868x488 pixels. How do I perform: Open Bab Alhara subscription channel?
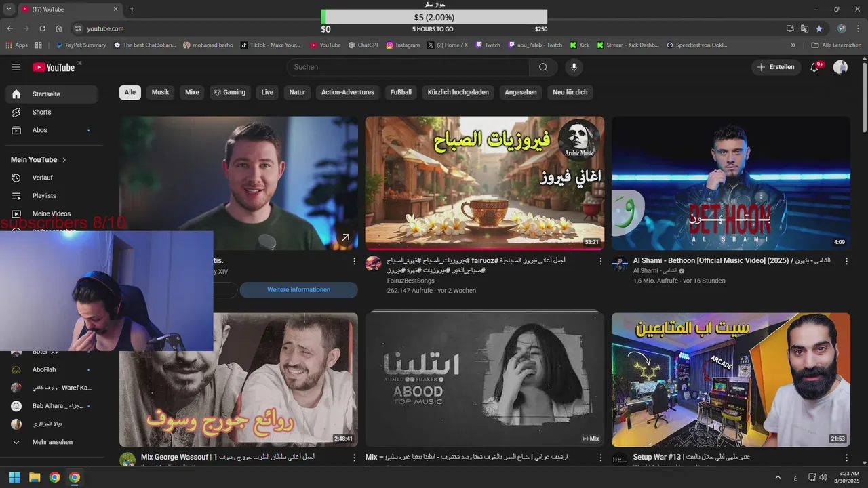[x=52, y=406]
